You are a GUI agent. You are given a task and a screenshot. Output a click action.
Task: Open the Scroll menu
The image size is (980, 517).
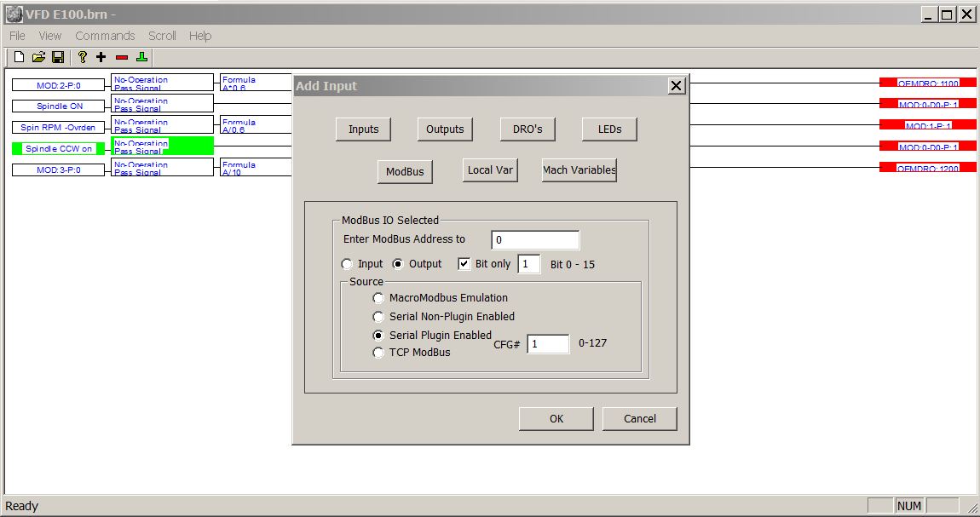[162, 36]
